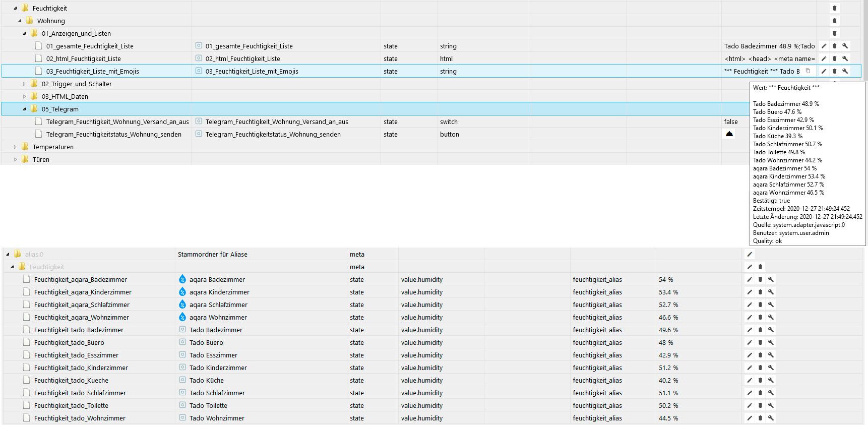
Task: Edit the 02_html_Feuchtigkeit_Liste object
Action: 824,58
